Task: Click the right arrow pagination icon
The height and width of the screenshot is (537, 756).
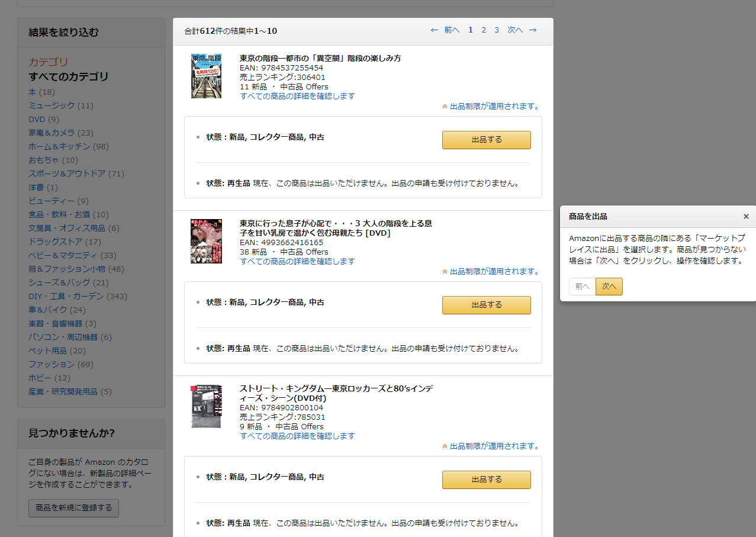Action: [532, 30]
